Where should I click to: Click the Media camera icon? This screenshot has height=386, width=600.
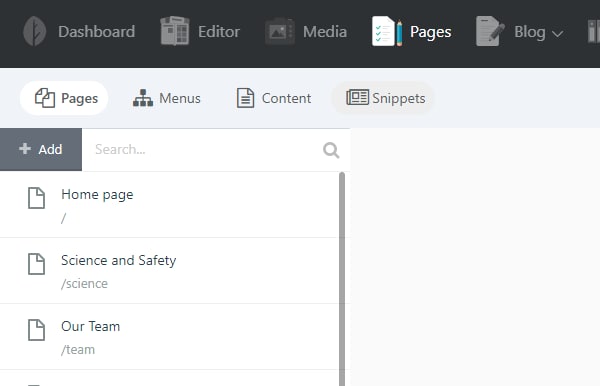click(x=280, y=31)
